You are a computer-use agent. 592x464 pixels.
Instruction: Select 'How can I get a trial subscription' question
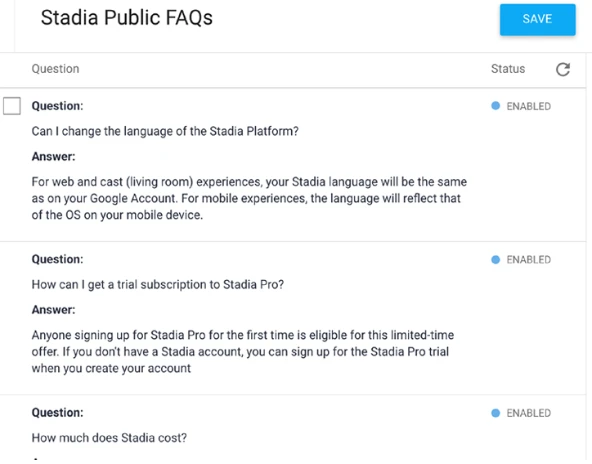(157, 285)
